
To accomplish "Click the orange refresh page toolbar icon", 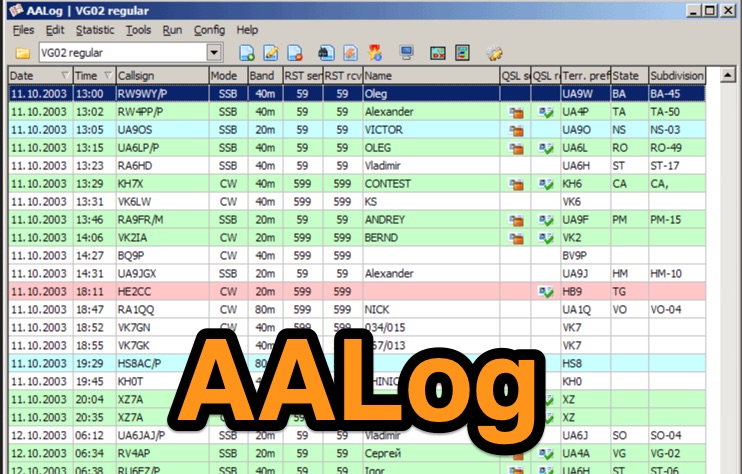I will [350, 53].
